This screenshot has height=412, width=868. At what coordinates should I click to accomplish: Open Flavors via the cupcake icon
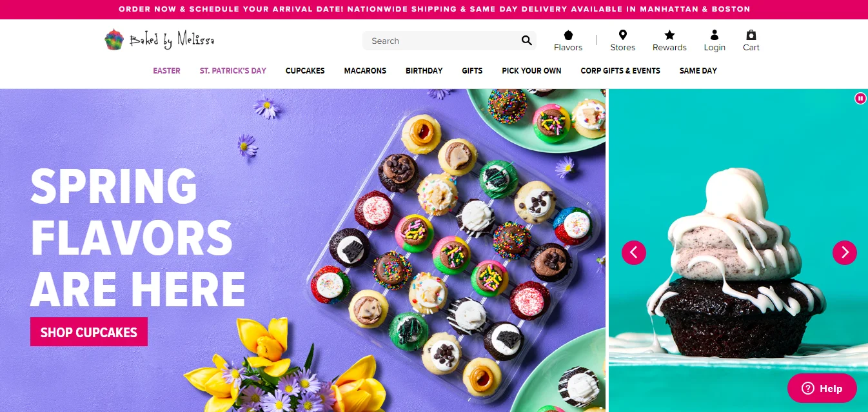click(568, 35)
